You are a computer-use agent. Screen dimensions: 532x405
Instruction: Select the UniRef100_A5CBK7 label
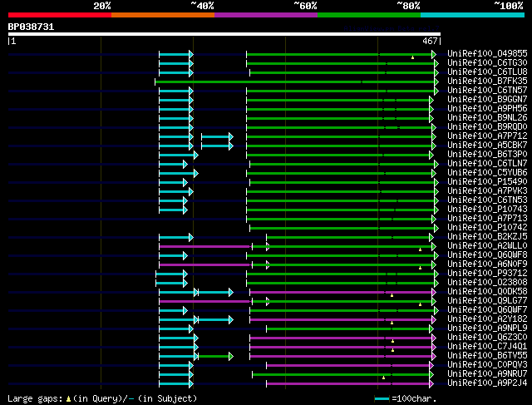[x=487, y=146]
